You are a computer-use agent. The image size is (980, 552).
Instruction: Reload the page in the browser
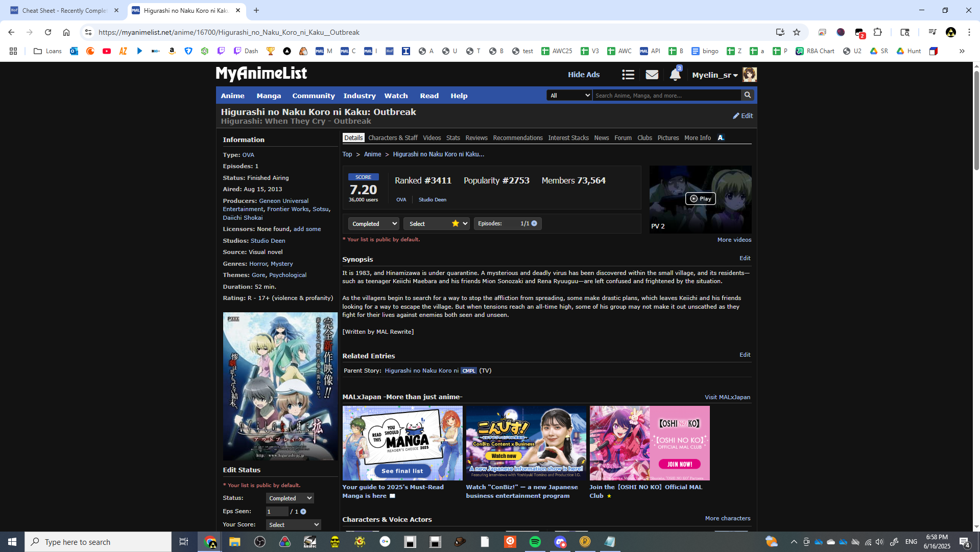pyautogui.click(x=48, y=32)
